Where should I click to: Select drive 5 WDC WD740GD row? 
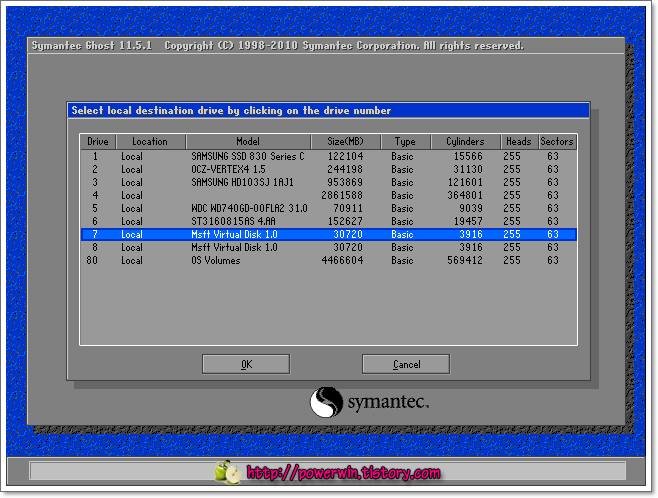coord(329,209)
